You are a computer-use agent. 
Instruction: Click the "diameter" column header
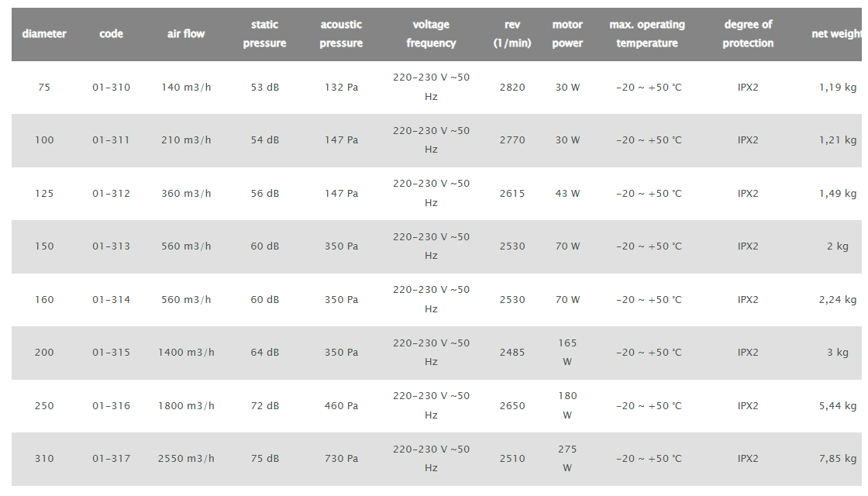click(44, 34)
